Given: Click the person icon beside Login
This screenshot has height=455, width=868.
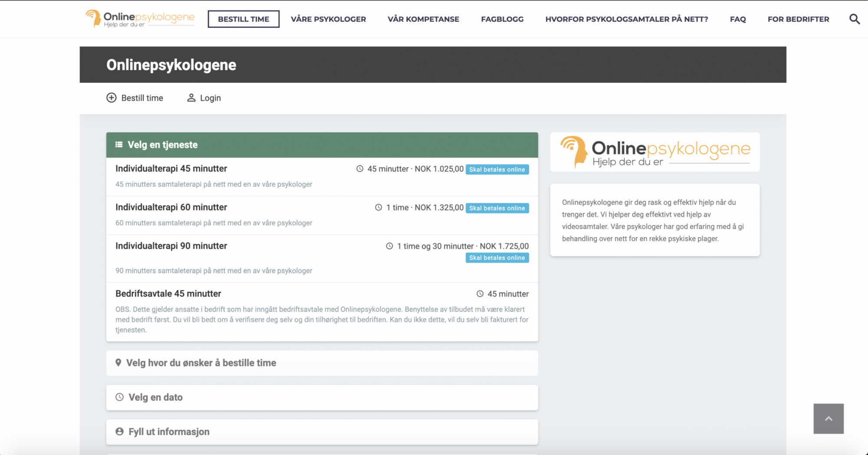Looking at the screenshot, I should (x=191, y=98).
